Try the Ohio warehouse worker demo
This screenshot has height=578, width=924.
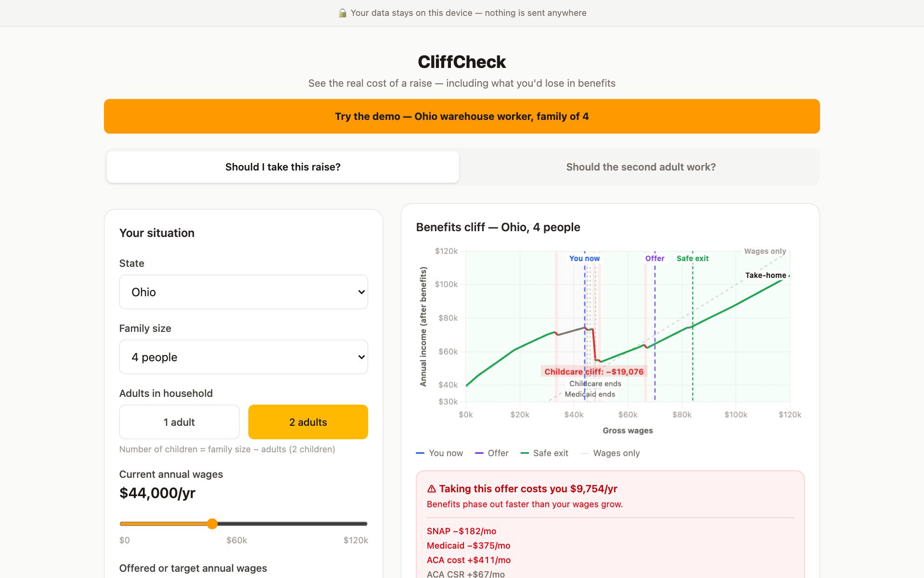[x=462, y=117]
